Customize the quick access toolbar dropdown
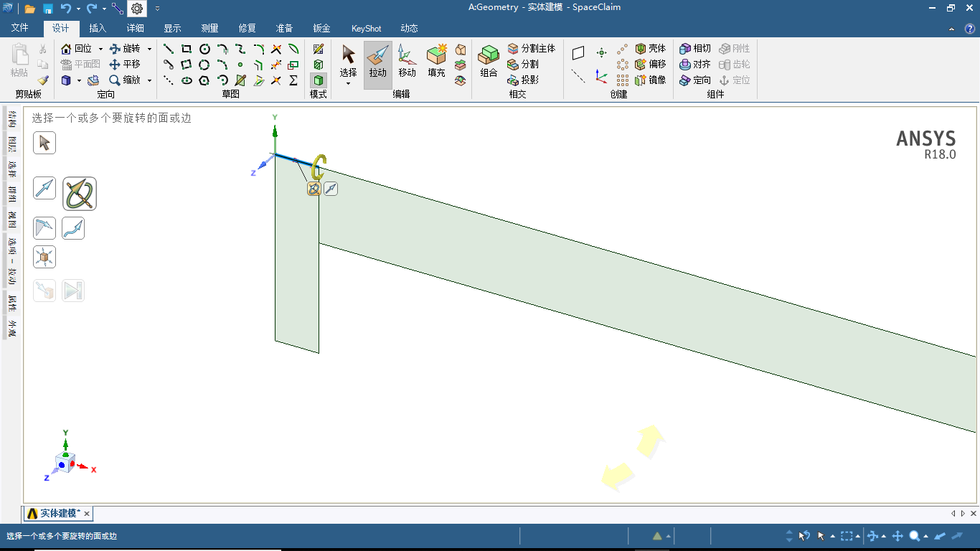The height and width of the screenshot is (551, 980). (158, 9)
